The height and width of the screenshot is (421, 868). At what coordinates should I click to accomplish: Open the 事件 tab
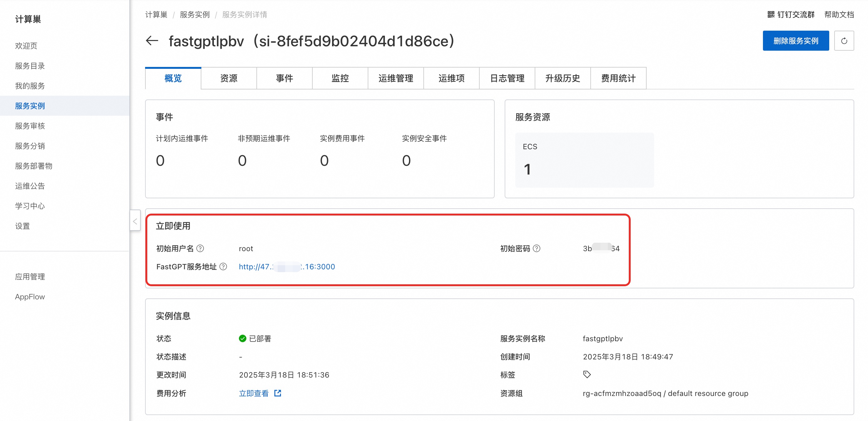[x=285, y=78]
